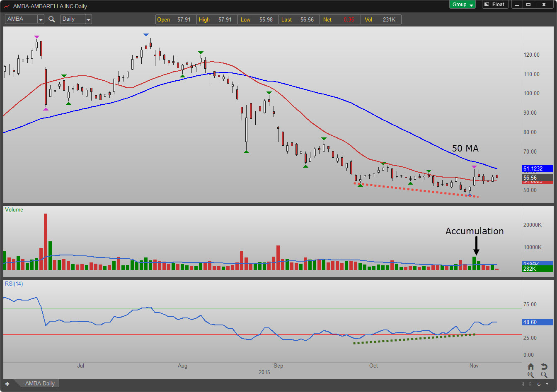Zoom out of the chart

tap(544, 375)
